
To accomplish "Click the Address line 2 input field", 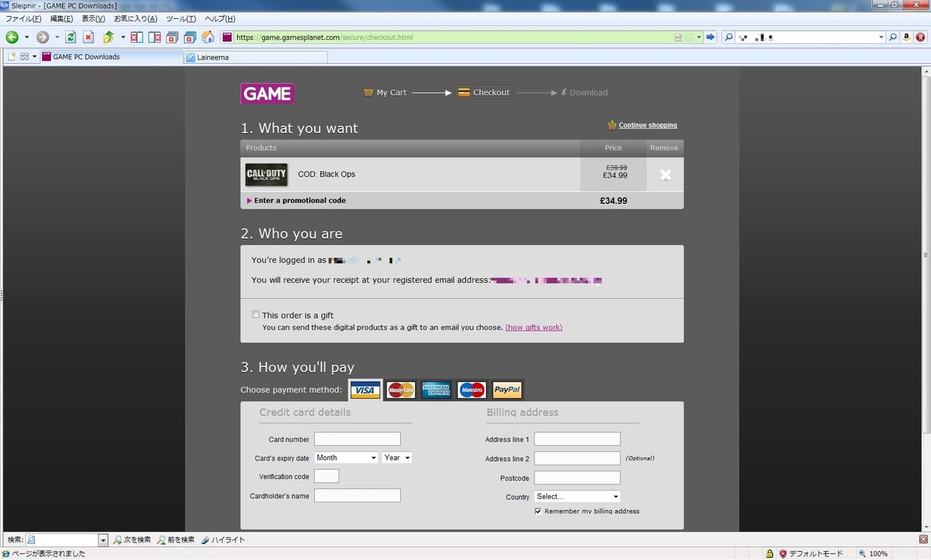I will tap(578, 458).
